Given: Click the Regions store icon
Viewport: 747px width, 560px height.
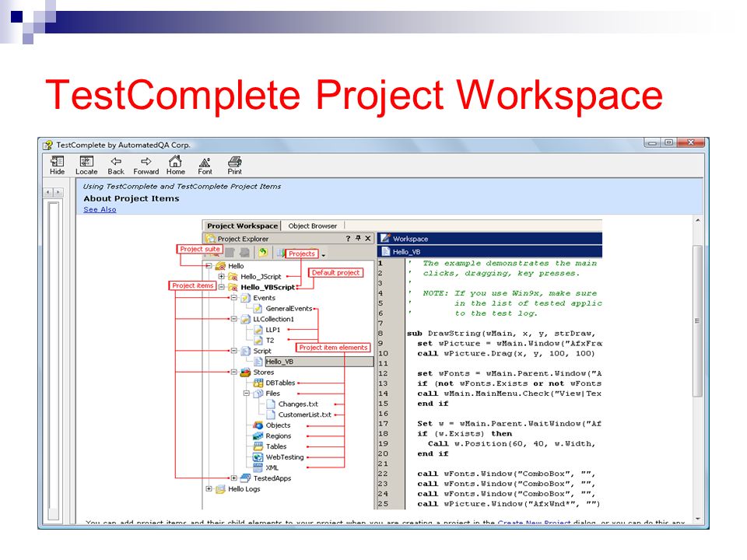Looking at the screenshot, I should pyautogui.click(x=258, y=436).
